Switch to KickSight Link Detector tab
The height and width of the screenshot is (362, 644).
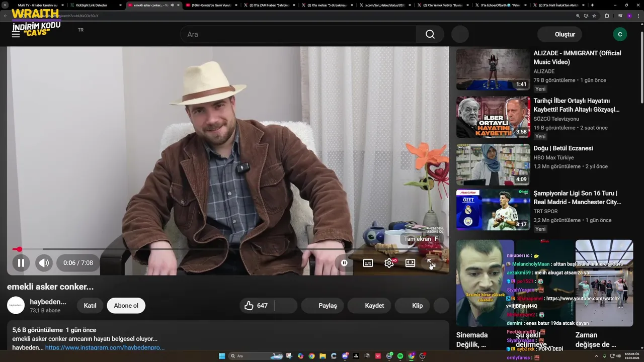96,5
